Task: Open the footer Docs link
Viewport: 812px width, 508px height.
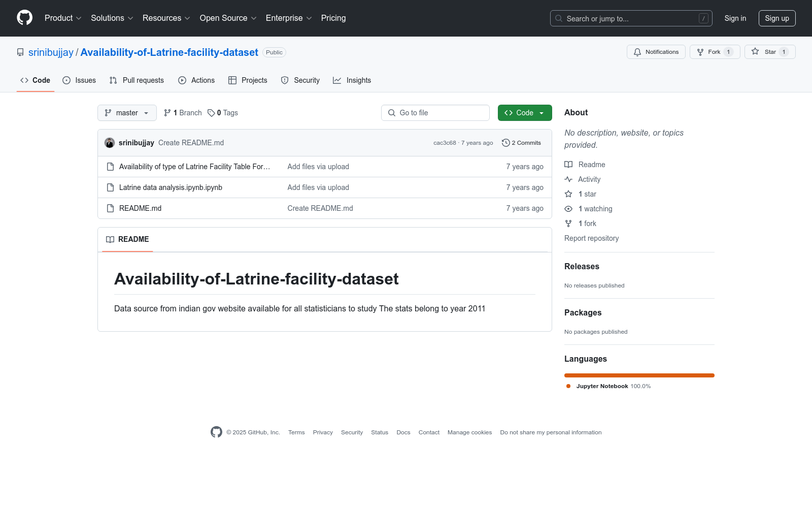Action: (403, 432)
